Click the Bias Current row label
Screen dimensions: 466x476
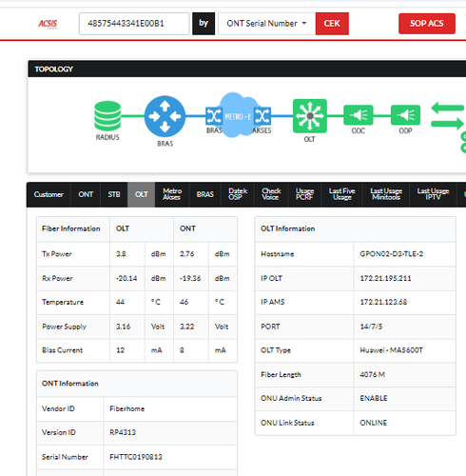(x=62, y=350)
